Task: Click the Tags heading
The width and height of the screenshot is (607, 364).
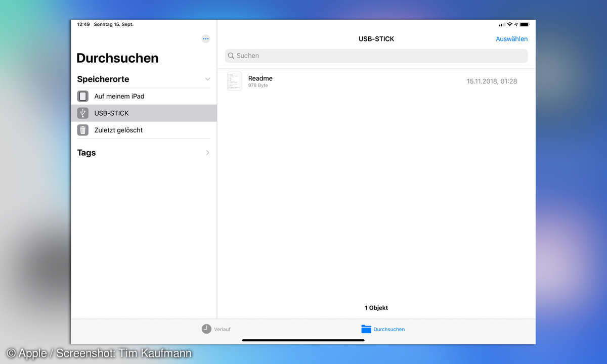Action: pos(86,153)
